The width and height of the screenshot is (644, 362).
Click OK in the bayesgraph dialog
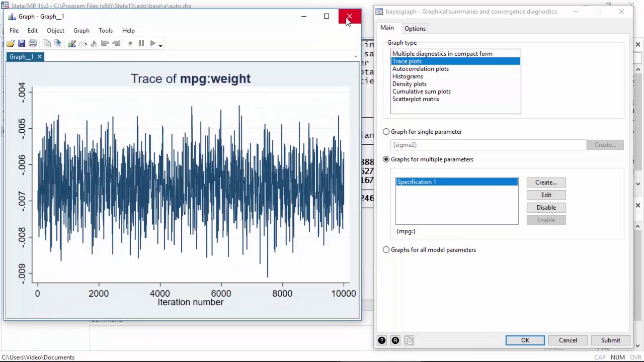(x=525, y=340)
